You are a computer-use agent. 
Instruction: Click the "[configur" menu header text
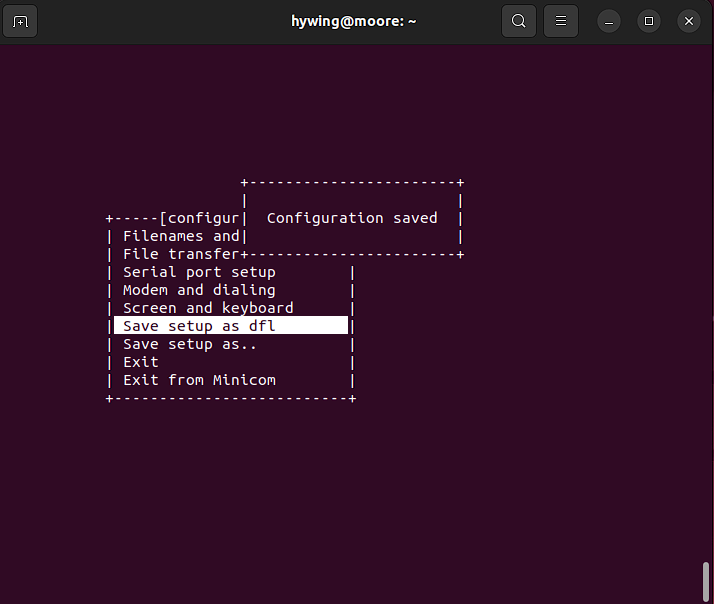click(200, 218)
